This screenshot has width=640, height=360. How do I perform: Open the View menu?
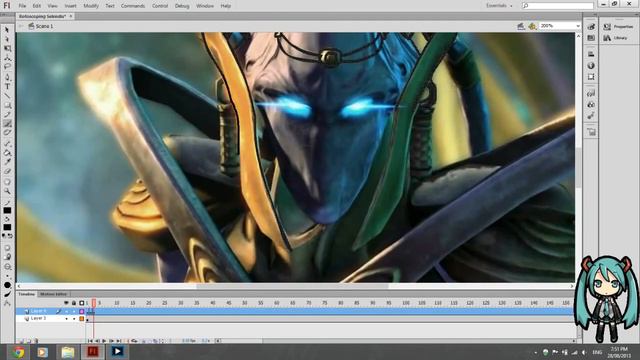[52, 6]
